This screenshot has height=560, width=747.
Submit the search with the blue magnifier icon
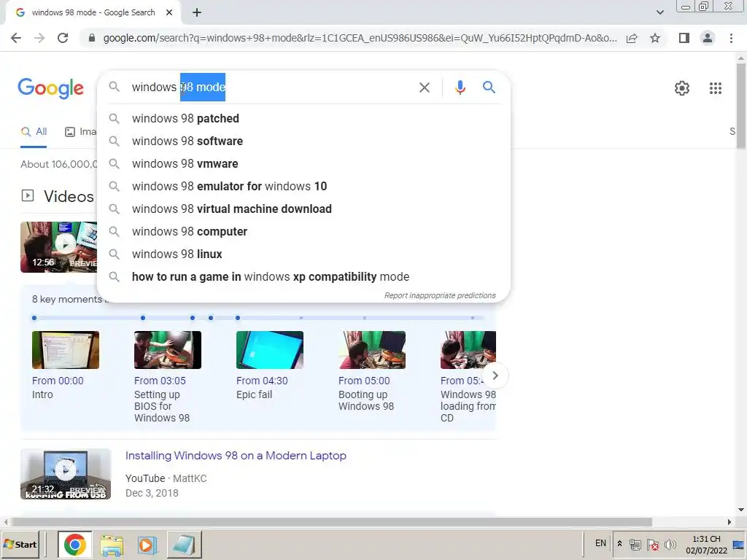(x=489, y=87)
